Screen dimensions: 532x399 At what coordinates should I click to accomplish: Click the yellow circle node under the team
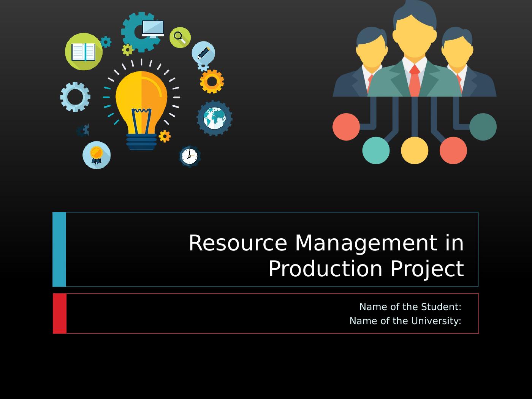(415, 150)
